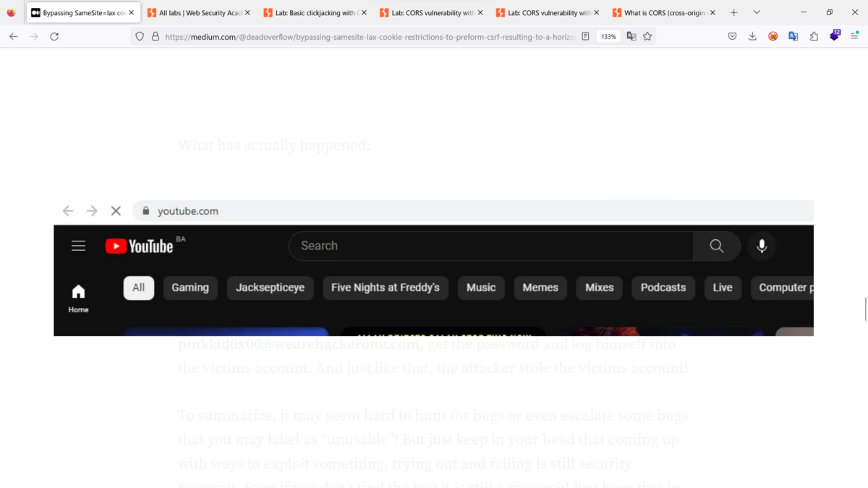Image resolution: width=868 pixels, height=488 pixels.
Task: Close the Lab: Basic clickjacking tab
Action: (x=364, y=12)
